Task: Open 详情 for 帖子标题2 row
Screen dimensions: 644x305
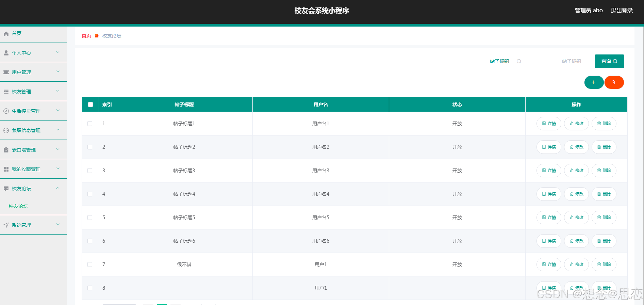Action: coord(549,147)
